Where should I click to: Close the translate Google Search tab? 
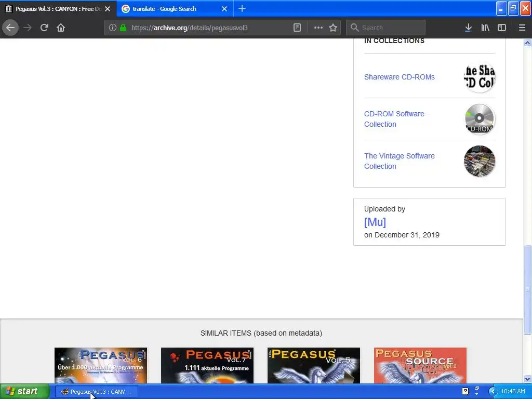click(x=224, y=9)
